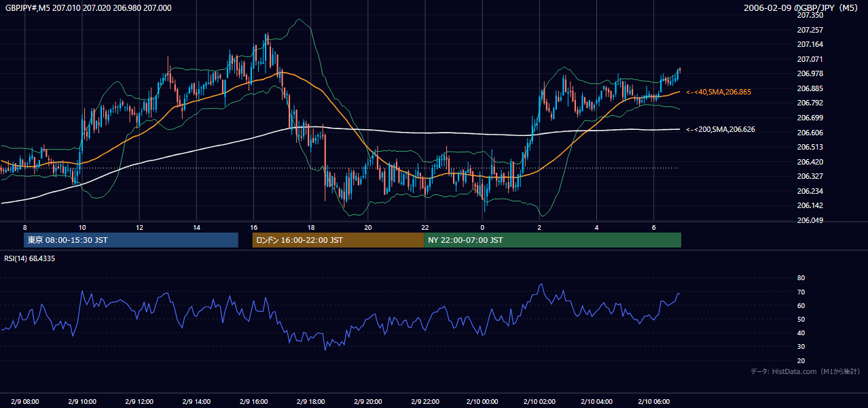Click the 2/9 16:00 date label
This screenshot has width=868, height=408.
pos(253,401)
